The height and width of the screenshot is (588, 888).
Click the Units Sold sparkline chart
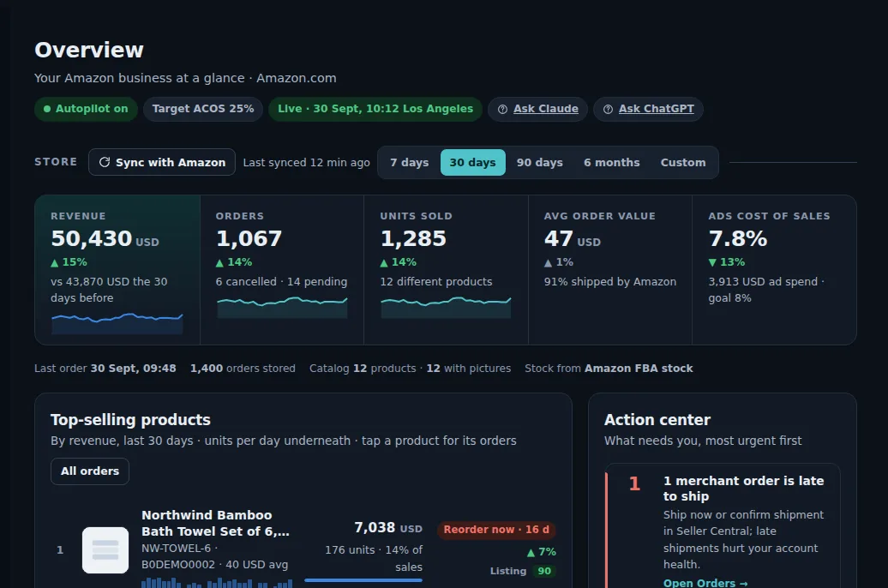447,308
